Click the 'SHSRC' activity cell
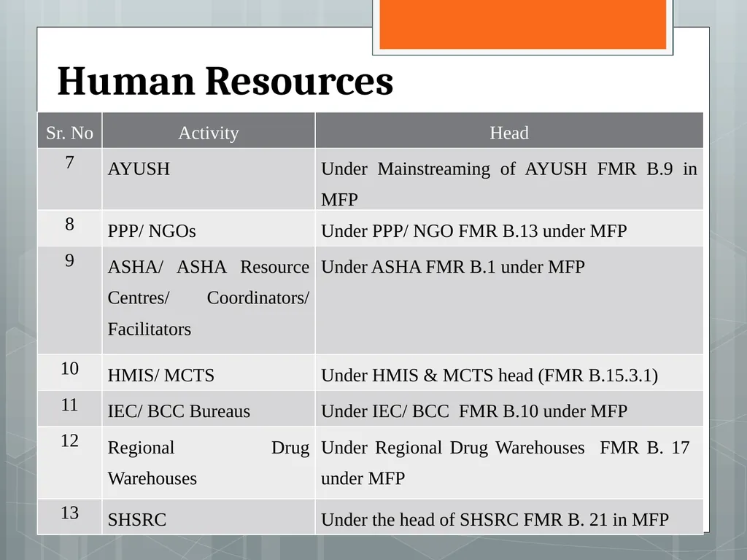 tap(209, 517)
